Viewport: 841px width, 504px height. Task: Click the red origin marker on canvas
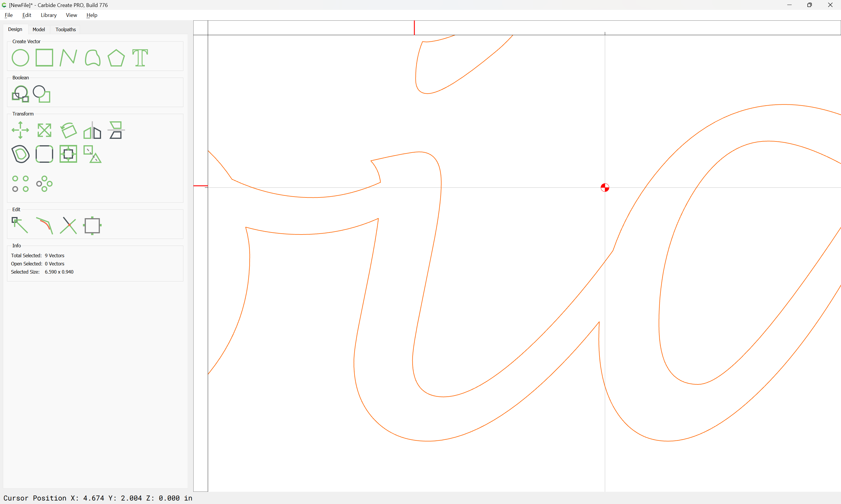[x=605, y=188]
